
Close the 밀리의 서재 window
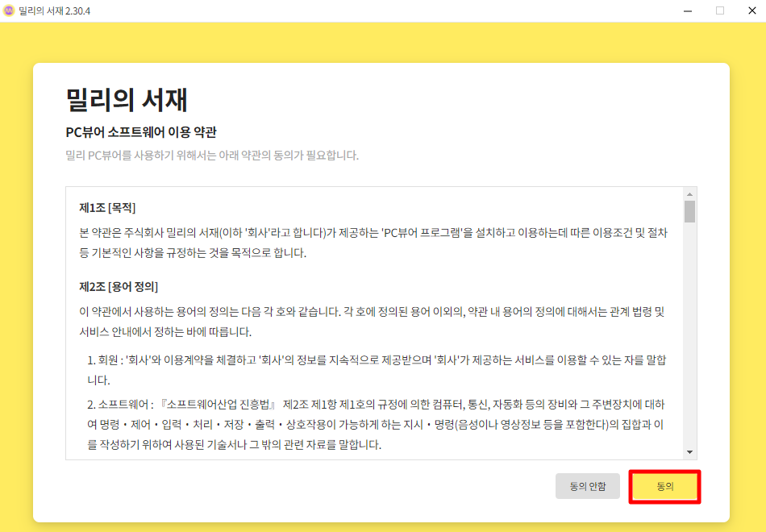(x=752, y=10)
